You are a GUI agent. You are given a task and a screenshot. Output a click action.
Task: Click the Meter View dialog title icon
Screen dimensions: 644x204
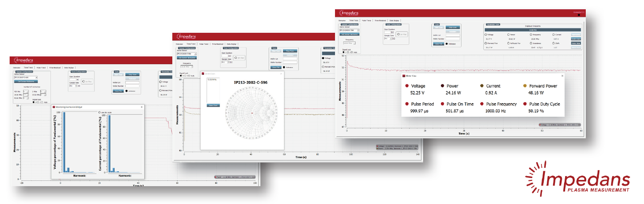(403, 76)
